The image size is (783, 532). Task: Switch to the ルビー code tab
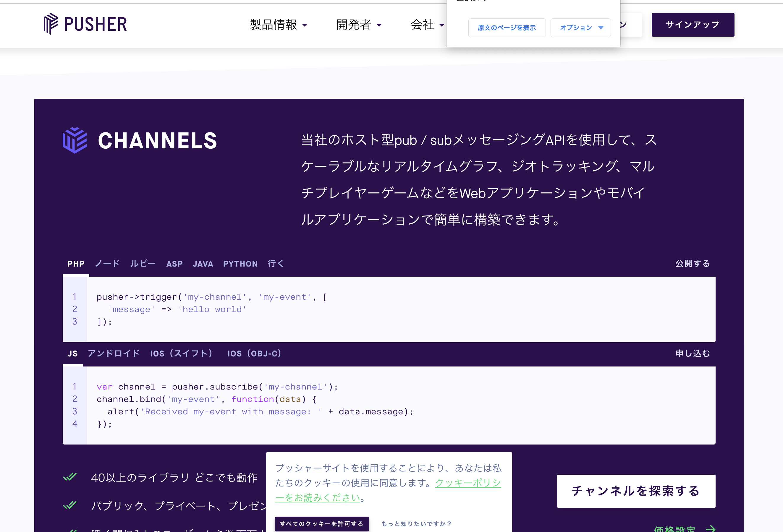pos(143,264)
